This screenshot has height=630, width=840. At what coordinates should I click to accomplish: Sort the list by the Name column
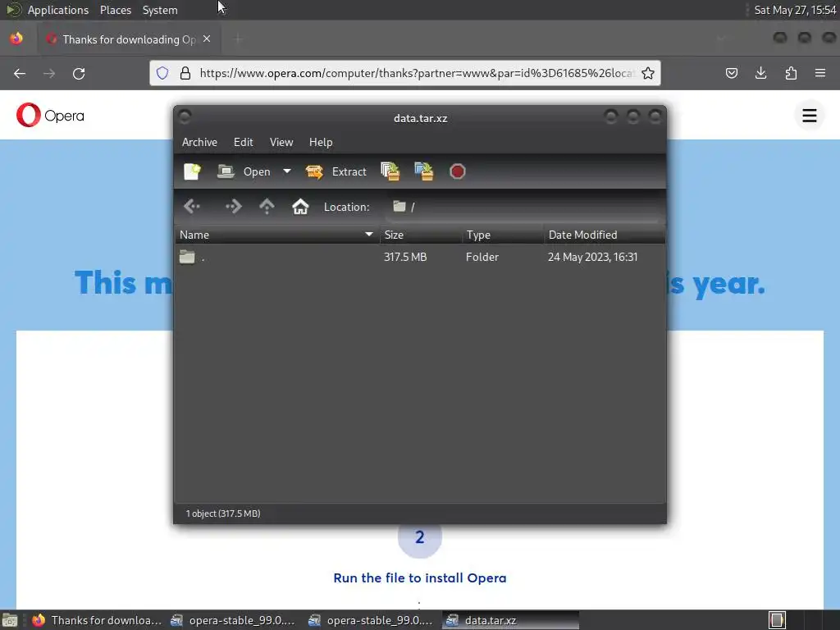point(277,235)
